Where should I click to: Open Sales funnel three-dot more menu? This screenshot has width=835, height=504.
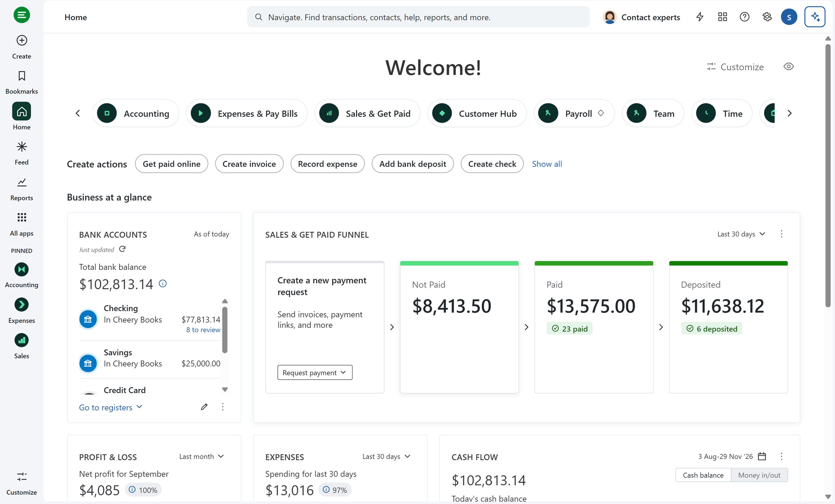[781, 234]
